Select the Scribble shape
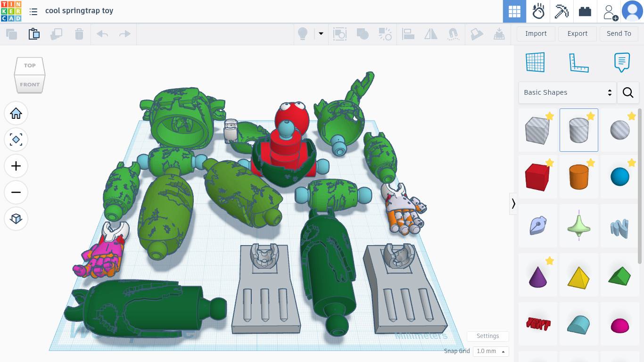The height and width of the screenshot is (362, 644). tap(538, 226)
